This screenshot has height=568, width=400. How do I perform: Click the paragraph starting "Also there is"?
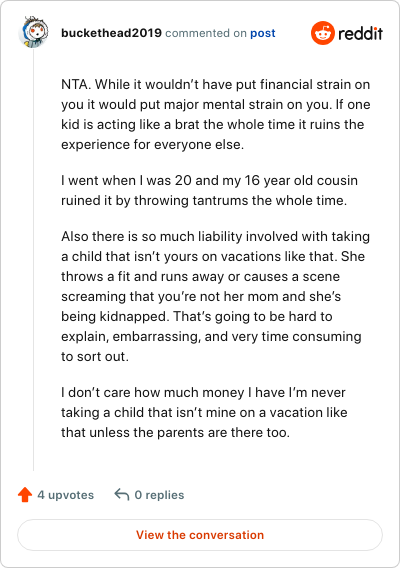[216, 296]
